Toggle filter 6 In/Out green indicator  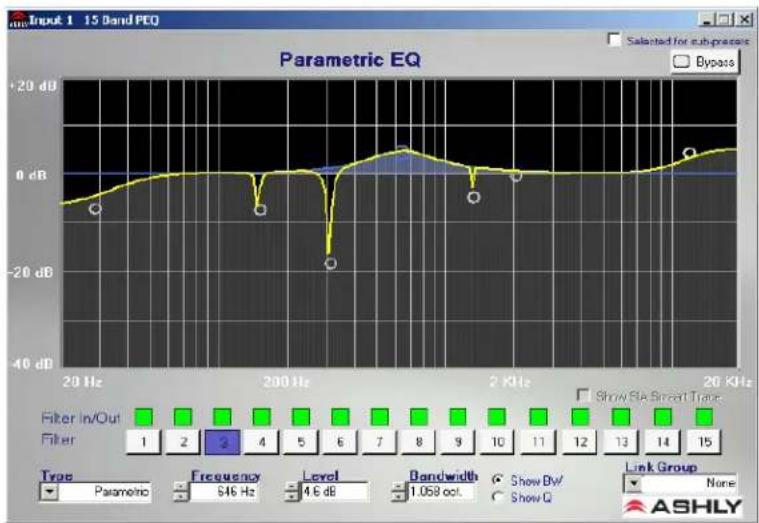(340, 416)
